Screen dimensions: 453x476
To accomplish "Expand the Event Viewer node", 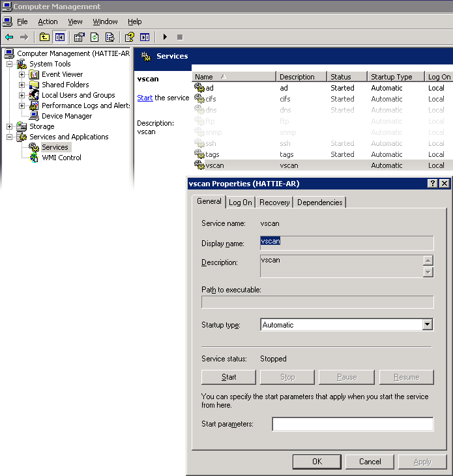I will [x=22, y=74].
